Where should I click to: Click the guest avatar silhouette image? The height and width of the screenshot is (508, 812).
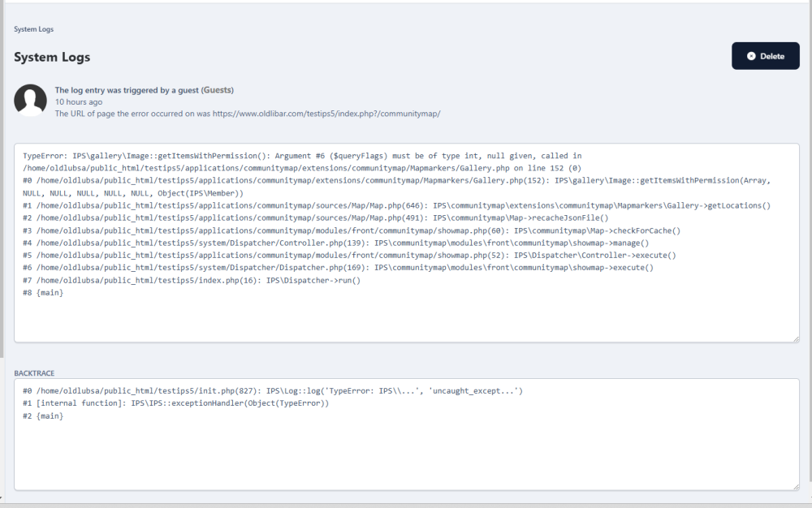pos(31,101)
